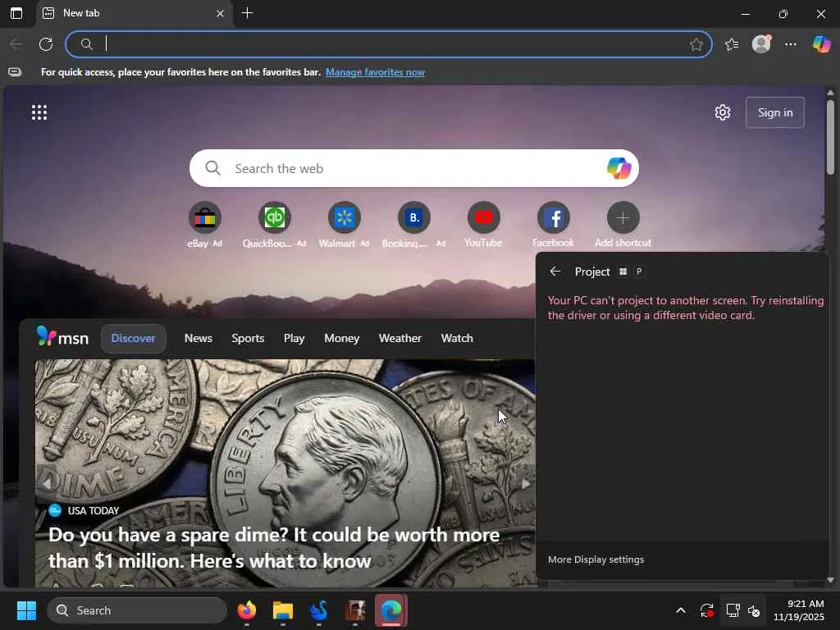840x630 pixels.
Task: Open the Watch tab
Action: click(457, 339)
